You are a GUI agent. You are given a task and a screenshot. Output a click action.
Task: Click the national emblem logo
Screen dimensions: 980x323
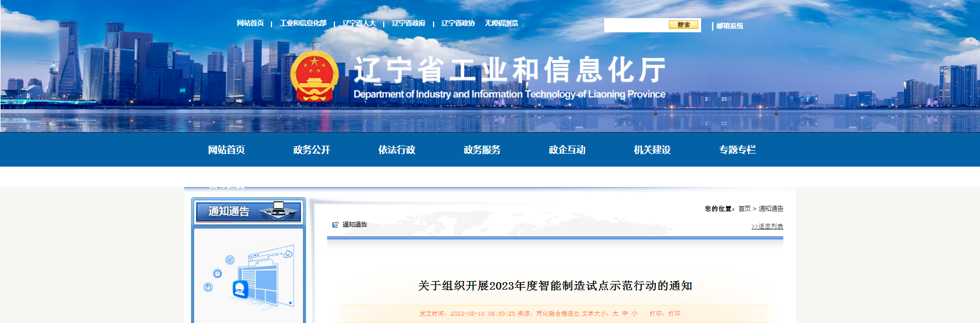click(x=314, y=76)
